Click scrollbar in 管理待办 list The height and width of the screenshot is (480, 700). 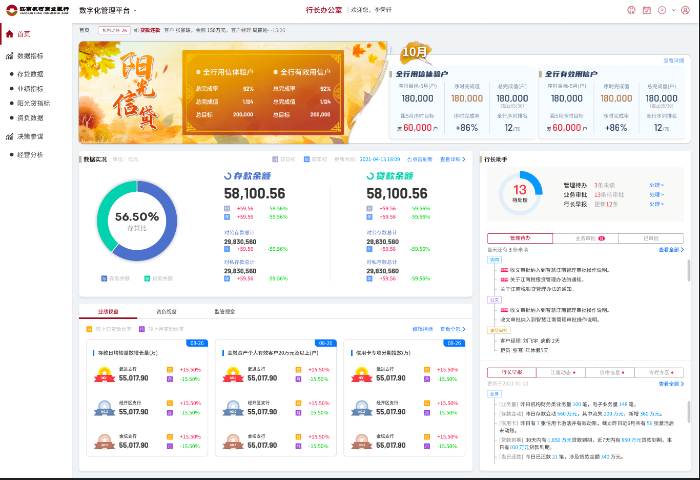[688, 270]
